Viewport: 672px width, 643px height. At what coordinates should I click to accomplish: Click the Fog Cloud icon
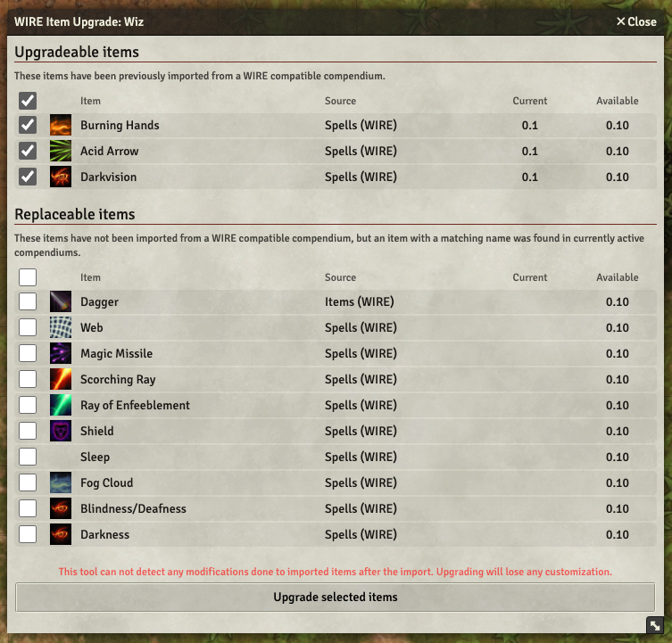(61, 482)
